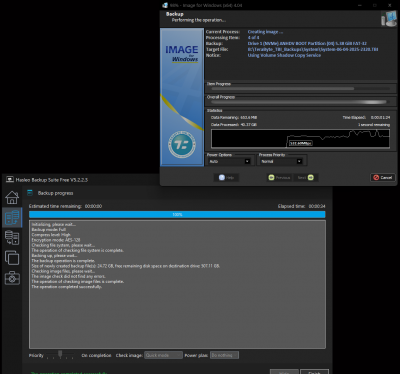Viewport: 400px width, 374px height.
Task: Click the 'Backup progress' heading text
Action: pyautogui.click(x=55, y=193)
